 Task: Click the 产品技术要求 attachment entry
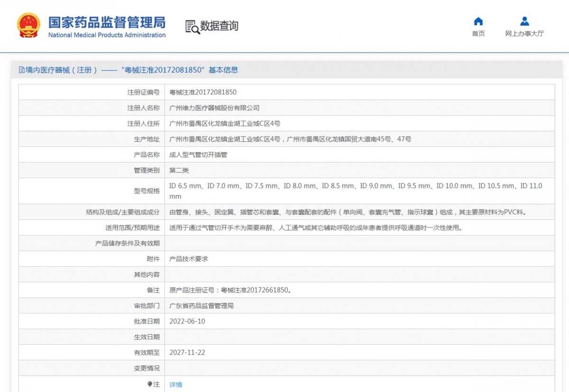(x=189, y=259)
